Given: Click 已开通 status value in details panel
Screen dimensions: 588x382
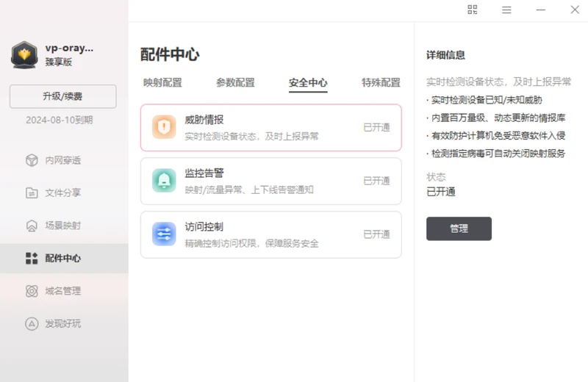Looking at the screenshot, I should click(440, 192).
